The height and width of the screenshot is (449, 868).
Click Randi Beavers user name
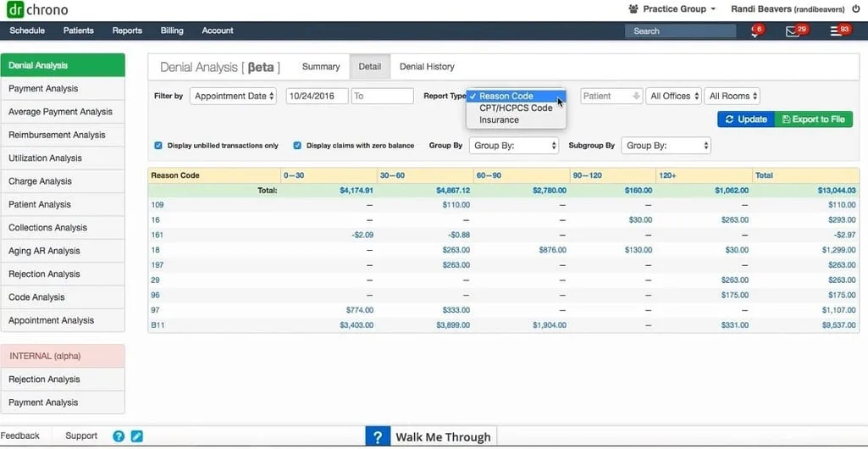786,9
